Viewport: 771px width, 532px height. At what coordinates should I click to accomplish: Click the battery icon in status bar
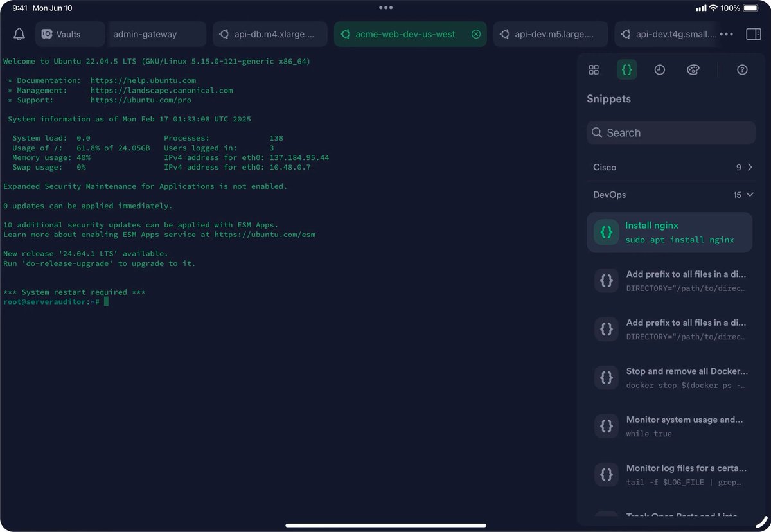tap(750, 8)
